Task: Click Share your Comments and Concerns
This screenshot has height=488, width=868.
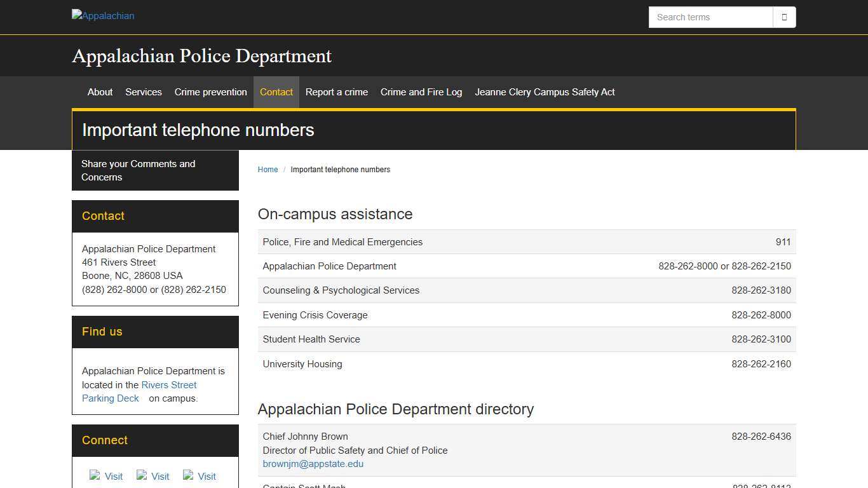Action: click(138, 170)
